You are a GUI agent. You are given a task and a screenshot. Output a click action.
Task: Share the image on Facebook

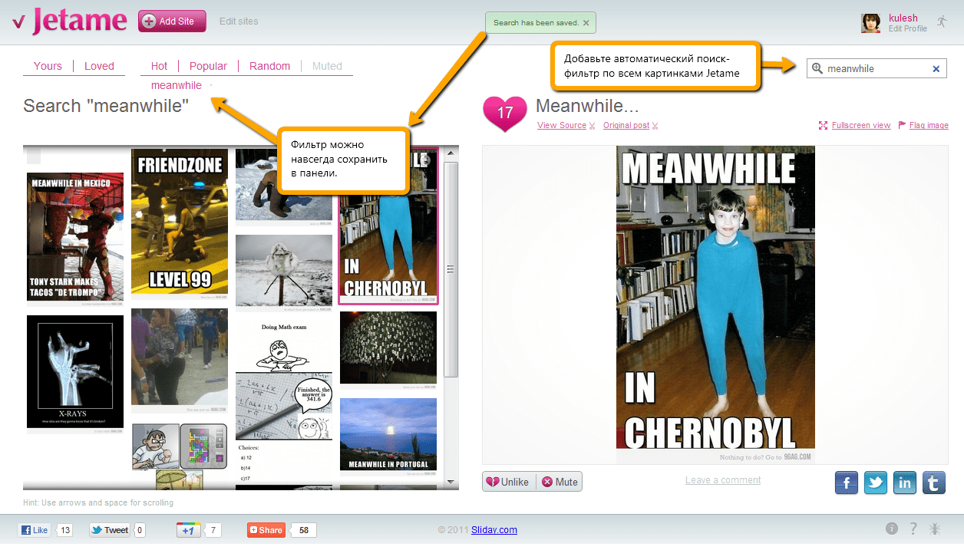click(847, 483)
